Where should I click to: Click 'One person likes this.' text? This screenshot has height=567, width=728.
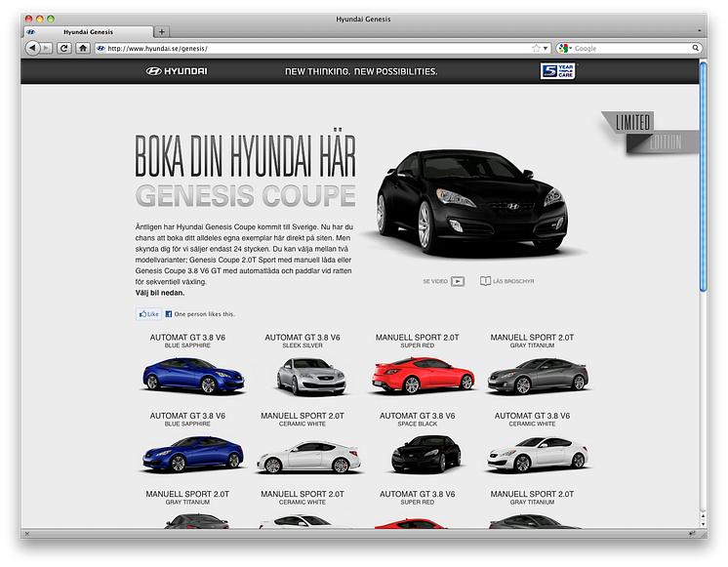[204, 314]
